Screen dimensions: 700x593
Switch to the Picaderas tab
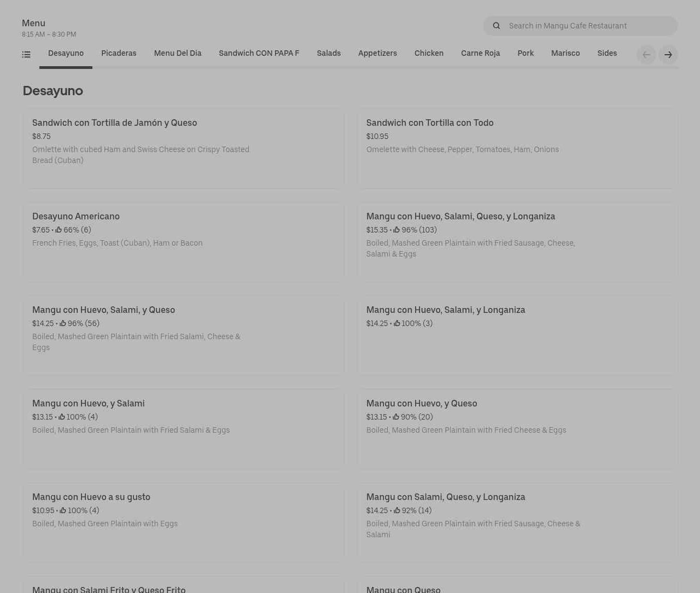pyautogui.click(x=119, y=54)
